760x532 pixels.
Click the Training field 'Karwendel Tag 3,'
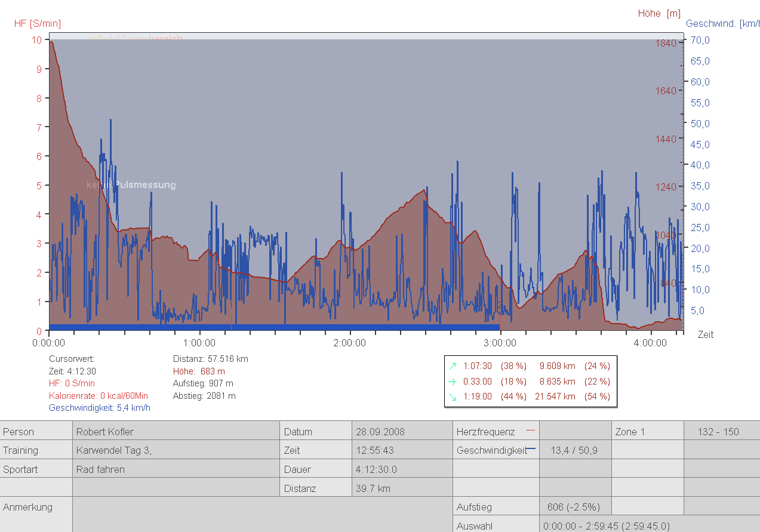pos(176,451)
